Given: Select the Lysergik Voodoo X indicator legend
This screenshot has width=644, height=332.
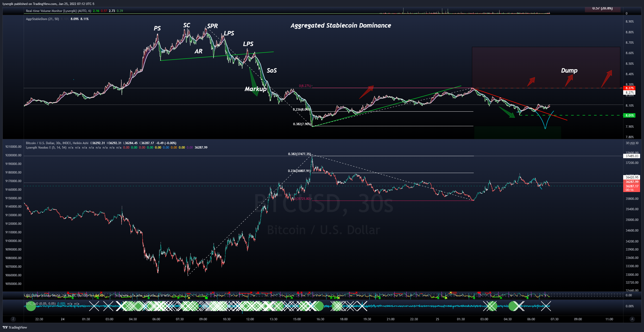Looking at the screenshot, I should [x=46, y=148].
